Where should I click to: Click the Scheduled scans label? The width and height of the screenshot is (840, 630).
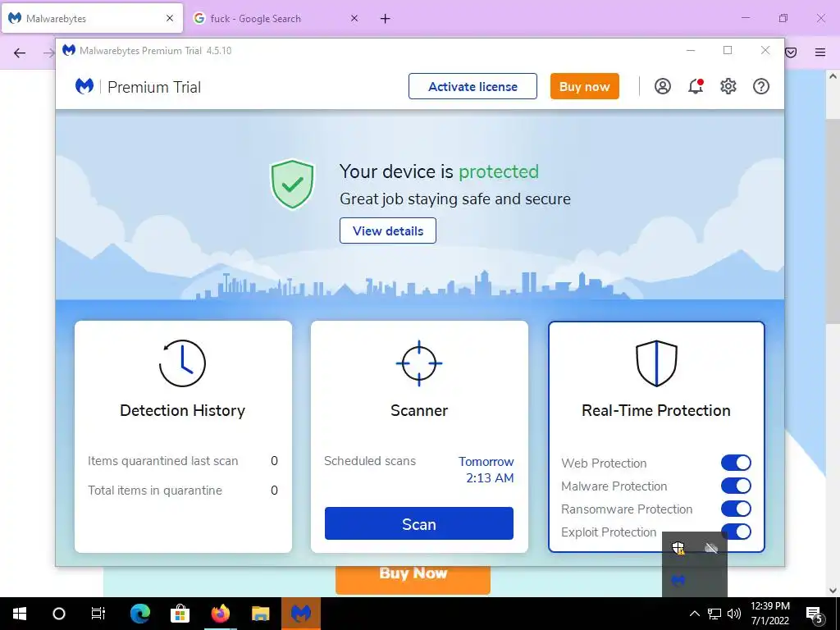click(370, 461)
